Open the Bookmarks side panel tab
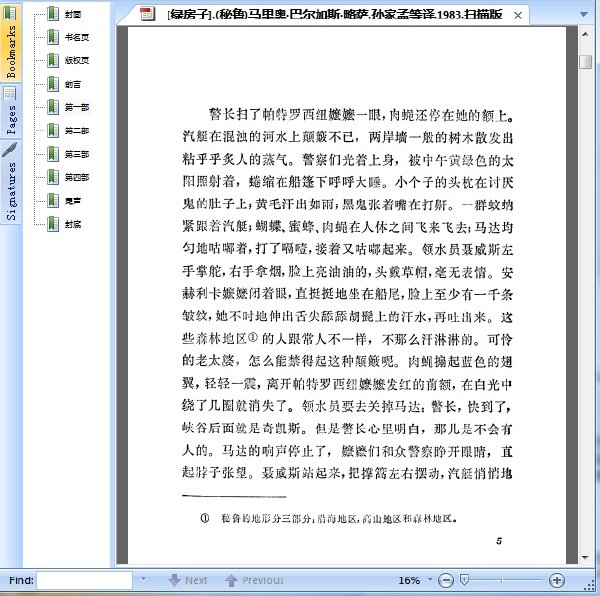600x596 pixels. (10, 41)
